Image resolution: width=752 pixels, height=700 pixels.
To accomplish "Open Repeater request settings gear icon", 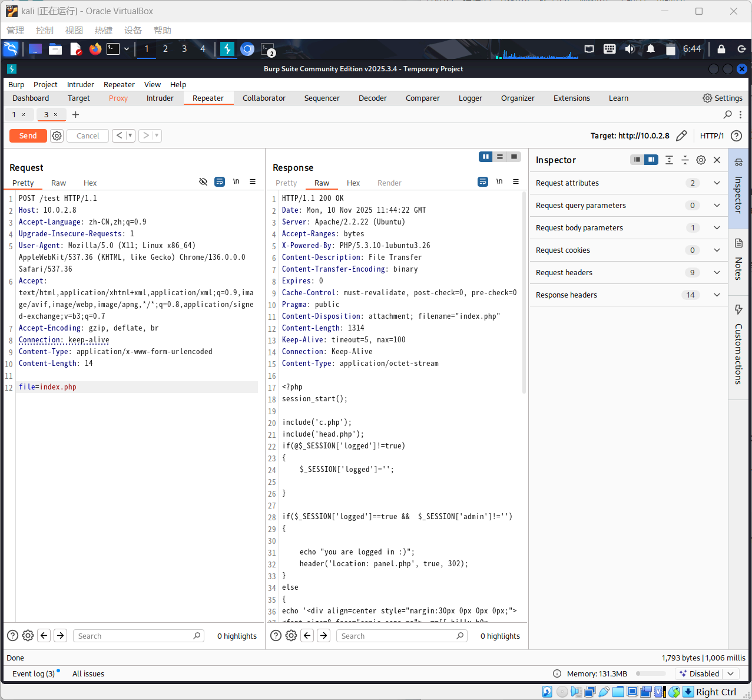I will coord(57,136).
